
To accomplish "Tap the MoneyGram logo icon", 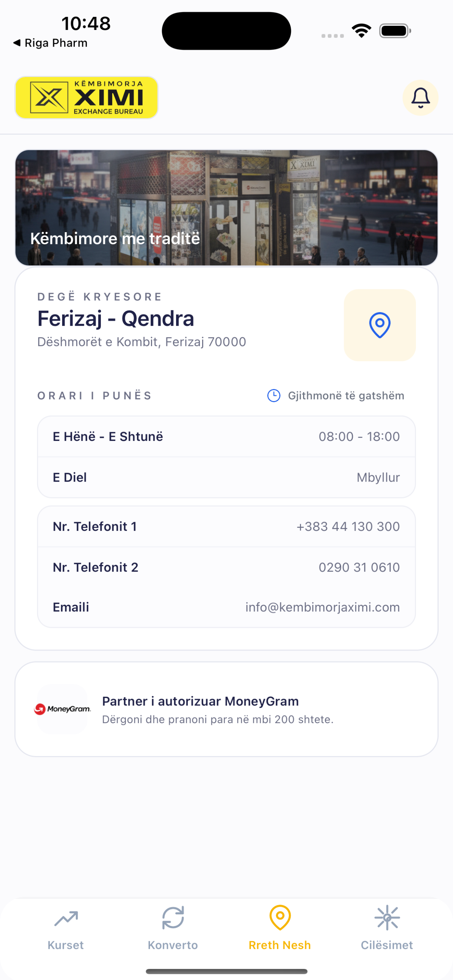I will [x=62, y=709].
